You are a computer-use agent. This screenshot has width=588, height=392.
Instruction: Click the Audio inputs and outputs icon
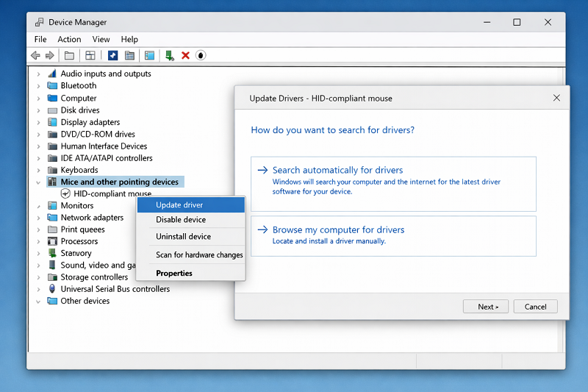click(52, 74)
